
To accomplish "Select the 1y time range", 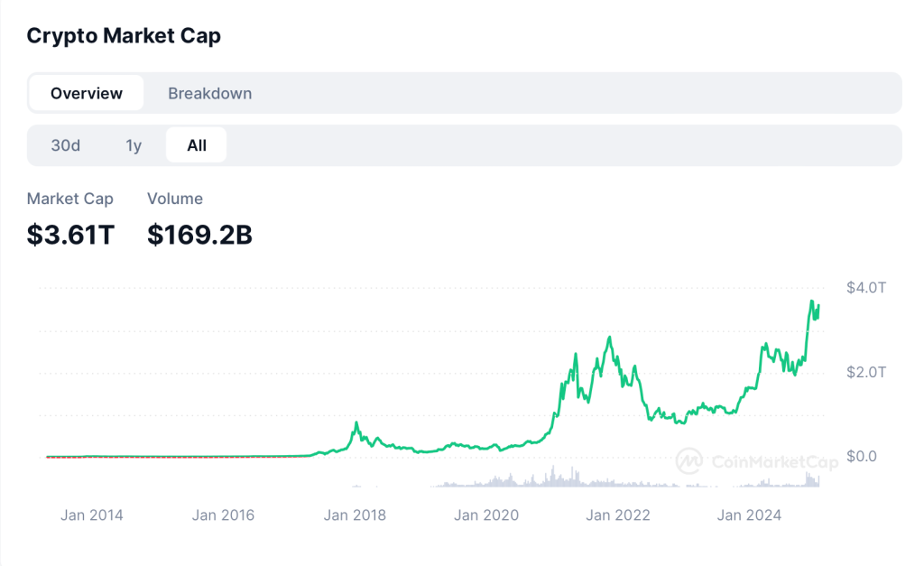I will click(x=134, y=145).
